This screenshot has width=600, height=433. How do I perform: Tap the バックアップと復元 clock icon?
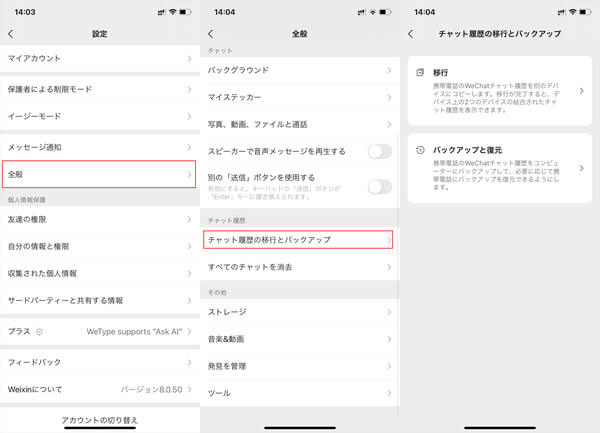click(420, 150)
